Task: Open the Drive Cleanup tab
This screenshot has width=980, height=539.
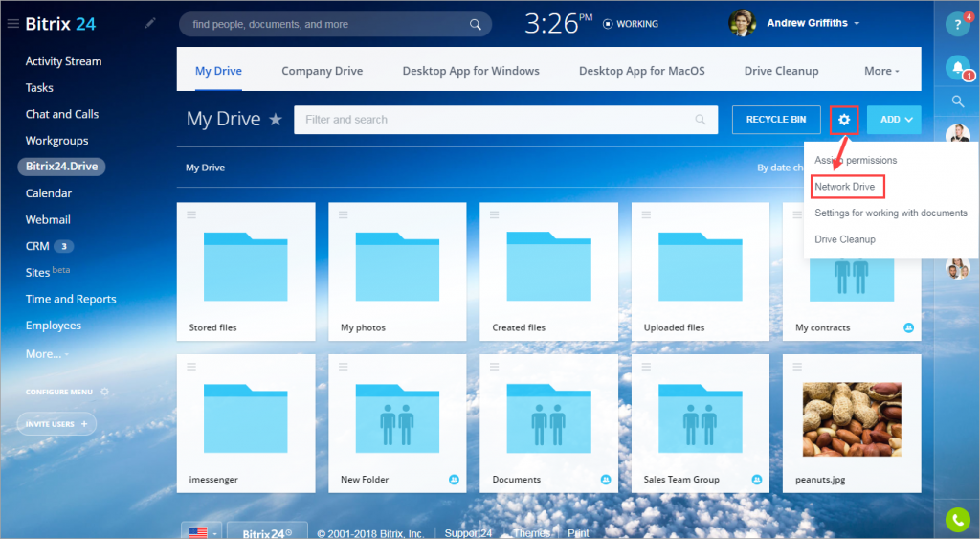Action: point(781,71)
